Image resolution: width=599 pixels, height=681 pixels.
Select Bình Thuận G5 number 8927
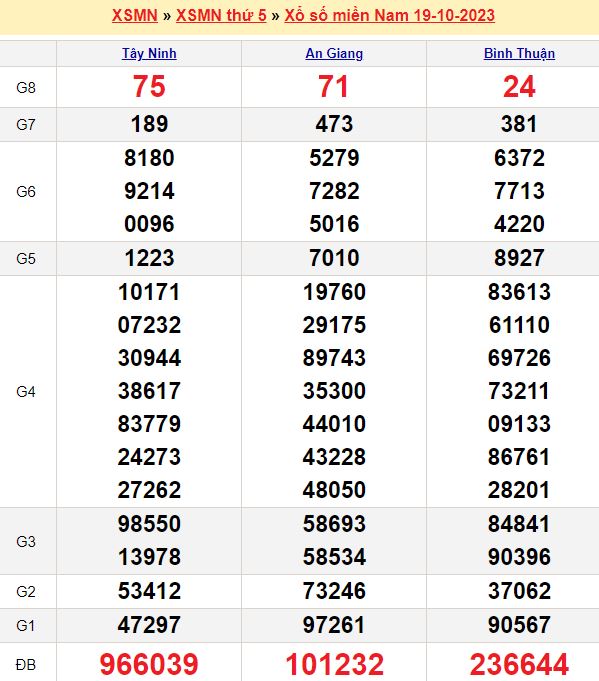[x=520, y=258]
